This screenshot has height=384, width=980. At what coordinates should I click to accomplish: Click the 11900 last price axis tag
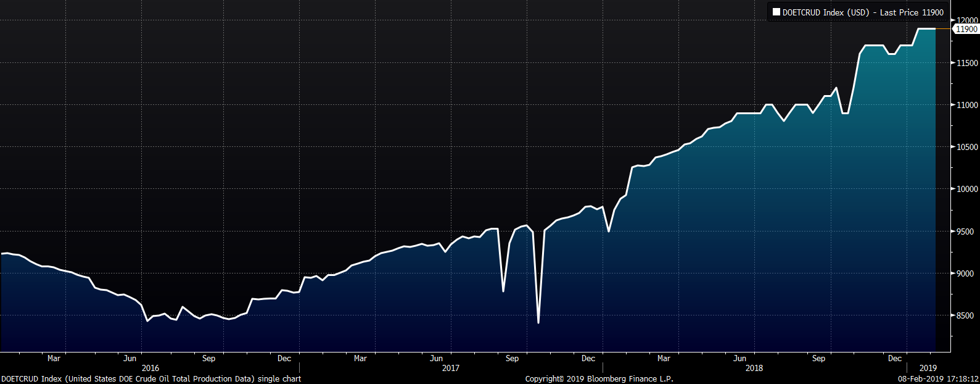click(x=966, y=29)
